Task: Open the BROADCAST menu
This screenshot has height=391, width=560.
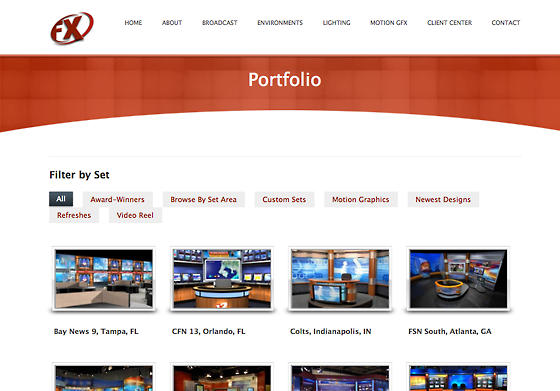Action: click(x=220, y=23)
